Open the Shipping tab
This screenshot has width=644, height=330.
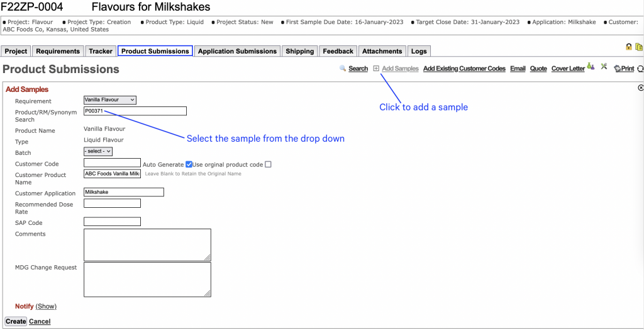pos(299,51)
